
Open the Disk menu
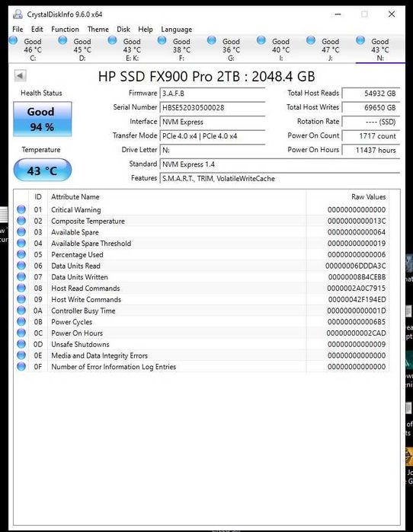(x=123, y=29)
